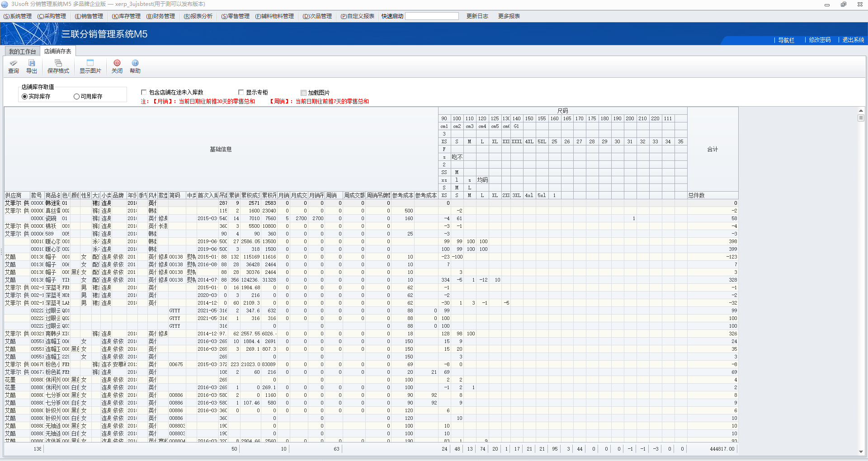Screen dimensions: 868x461
Task: Click the total value 444817.00
Action: (722, 449)
